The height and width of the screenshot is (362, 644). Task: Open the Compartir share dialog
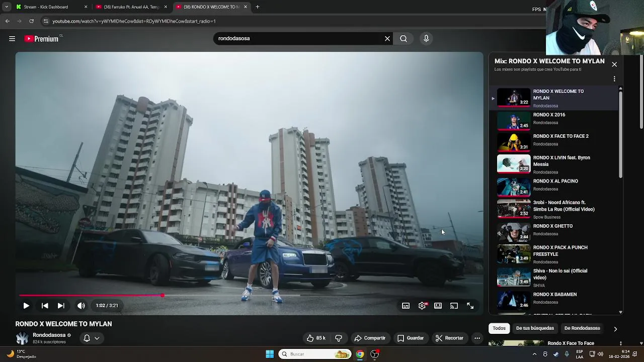point(370,338)
